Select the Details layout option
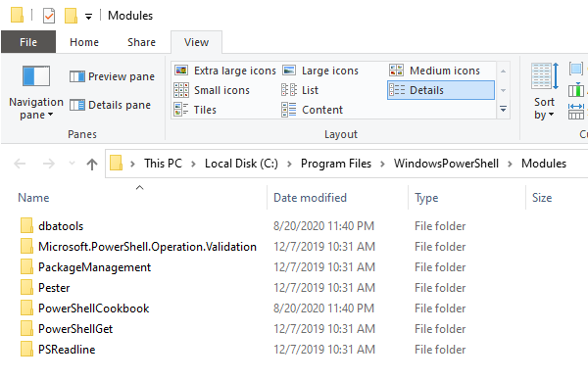The image size is (588, 380). point(441,90)
